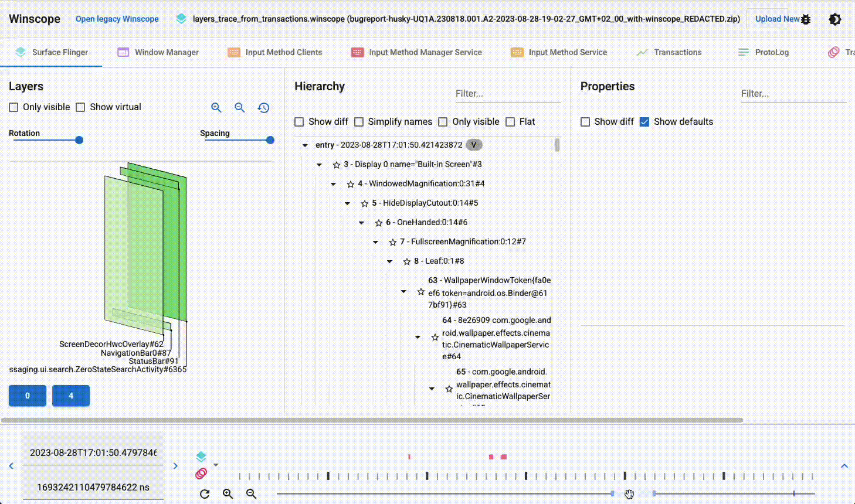Collapse the Display 0 Built-in Screen node
The width and height of the screenshot is (855, 504).
[319, 164]
